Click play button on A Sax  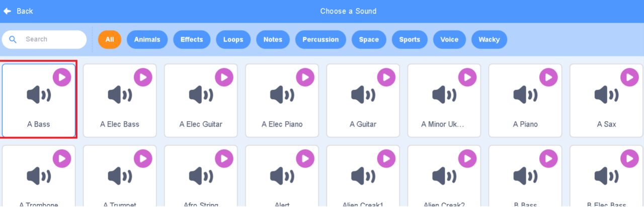pos(629,77)
